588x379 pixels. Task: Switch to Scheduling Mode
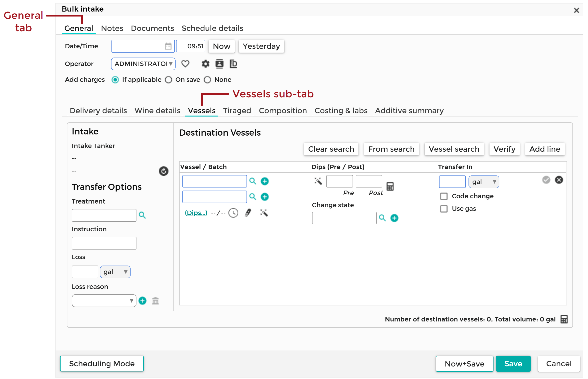pyautogui.click(x=102, y=363)
